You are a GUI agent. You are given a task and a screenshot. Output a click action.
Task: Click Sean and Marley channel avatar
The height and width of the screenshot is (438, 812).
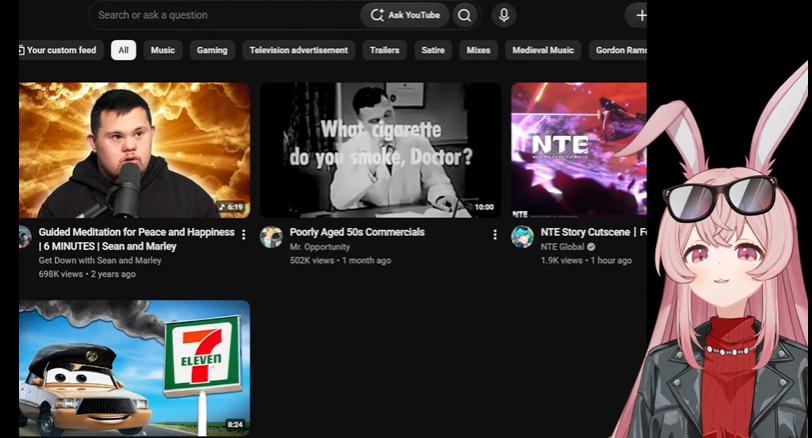24,237
